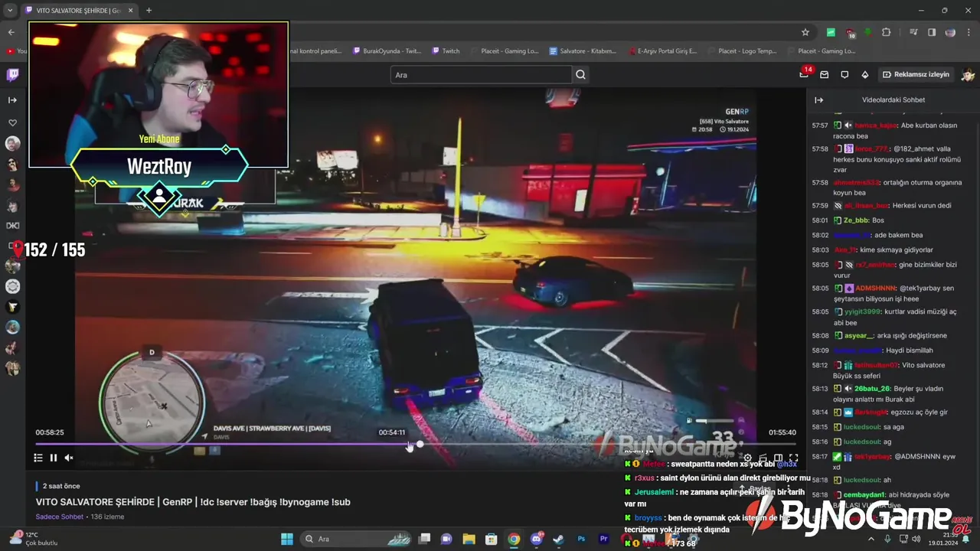Open the video chapters list icon
The width and height of the screenshot is (980, 551).
click(38, 458)
